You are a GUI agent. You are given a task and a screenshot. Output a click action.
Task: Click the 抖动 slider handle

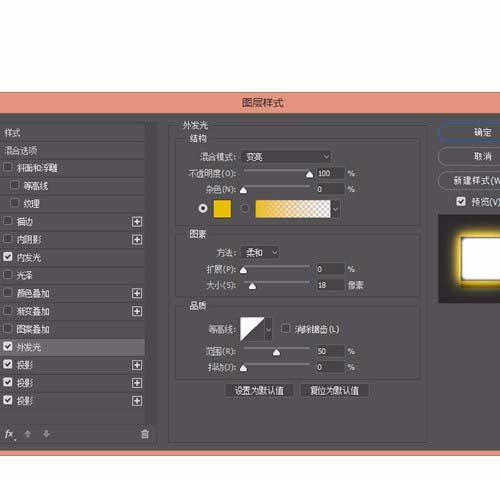(244, 368)
